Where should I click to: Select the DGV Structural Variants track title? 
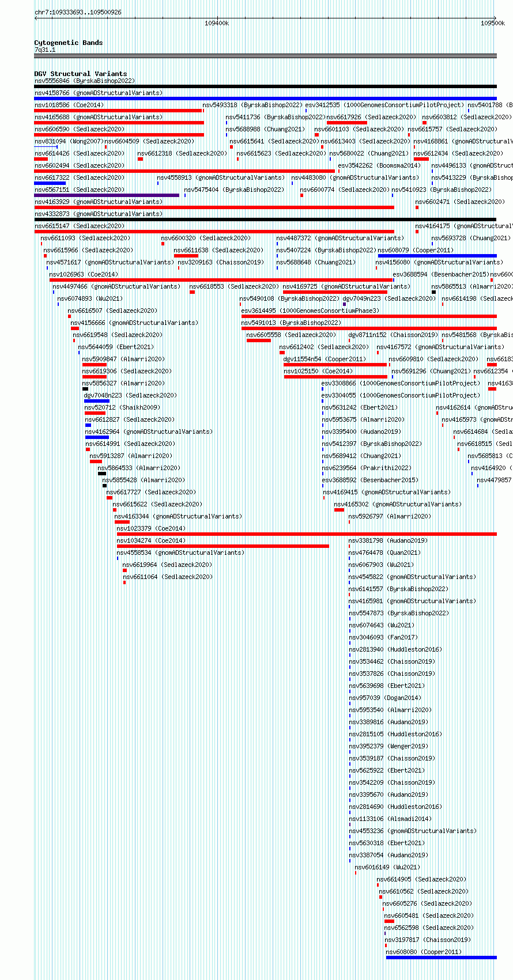point(81,74)
